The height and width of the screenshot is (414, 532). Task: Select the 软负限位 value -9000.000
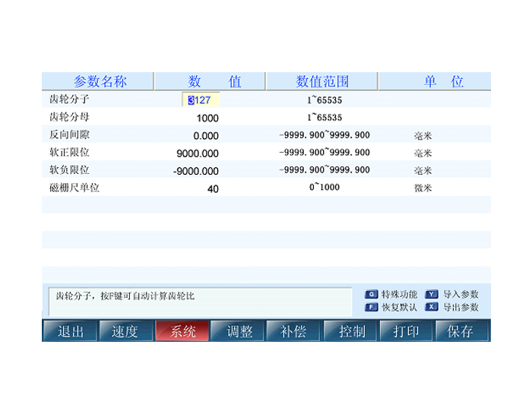pos(196,171)
